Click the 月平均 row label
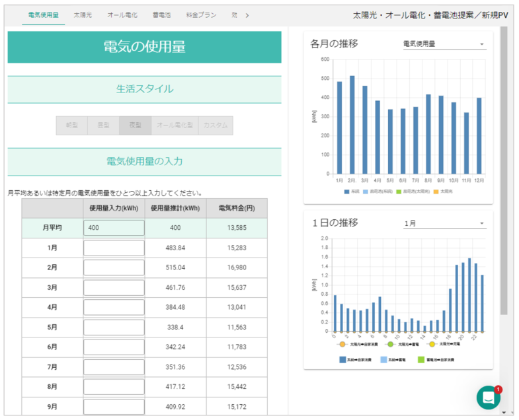519x420 pixels. (52, 228)
